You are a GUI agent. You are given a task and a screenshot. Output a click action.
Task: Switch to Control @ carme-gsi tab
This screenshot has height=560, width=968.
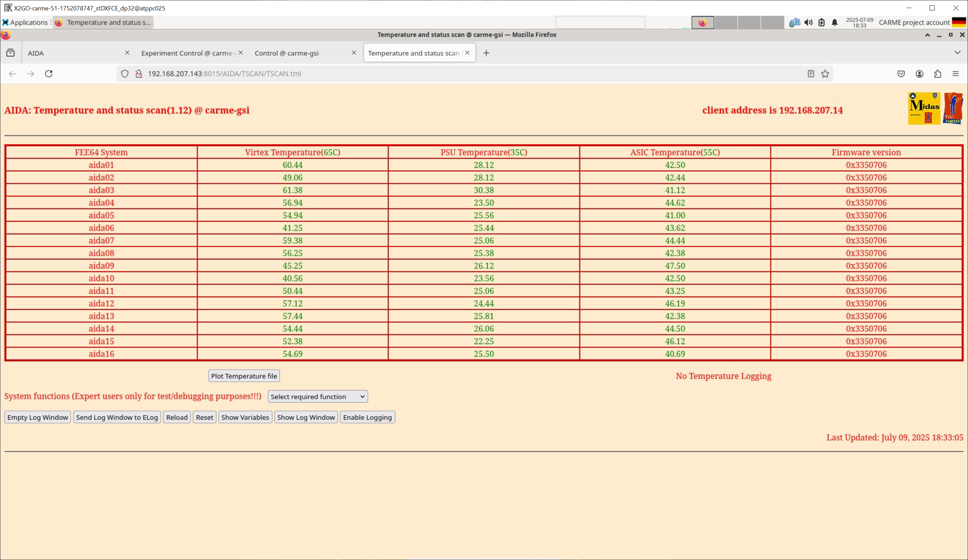(x=287, y=53)
